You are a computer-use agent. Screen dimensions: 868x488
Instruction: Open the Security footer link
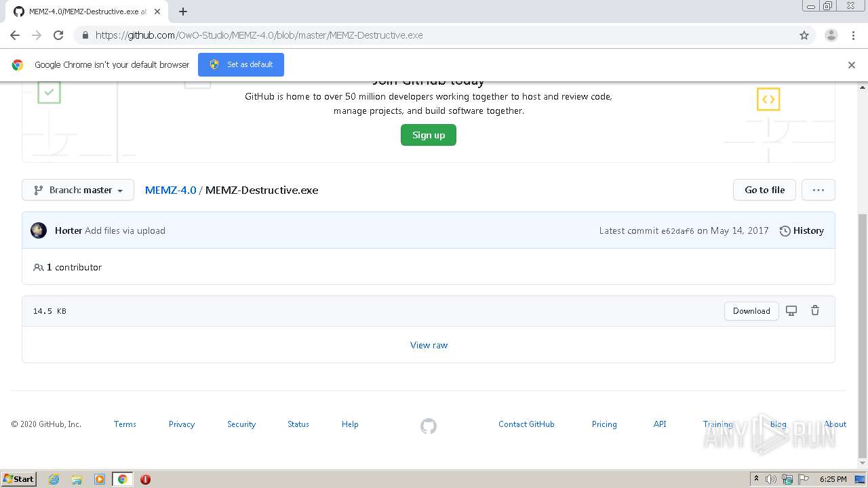[241, 424]
